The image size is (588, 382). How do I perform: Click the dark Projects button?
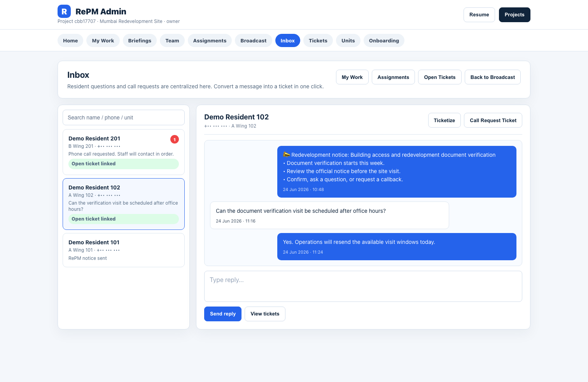click(514, 15)
